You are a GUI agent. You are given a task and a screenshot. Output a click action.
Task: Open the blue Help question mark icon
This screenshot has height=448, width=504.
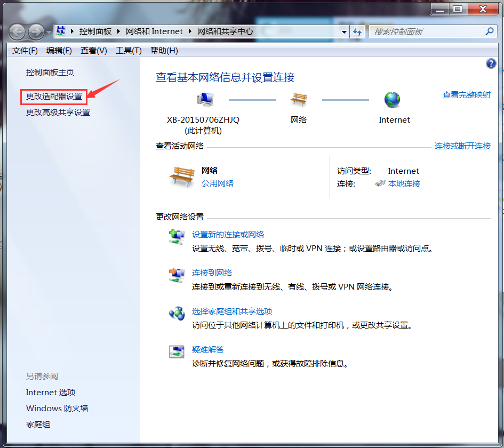(491, 63)
